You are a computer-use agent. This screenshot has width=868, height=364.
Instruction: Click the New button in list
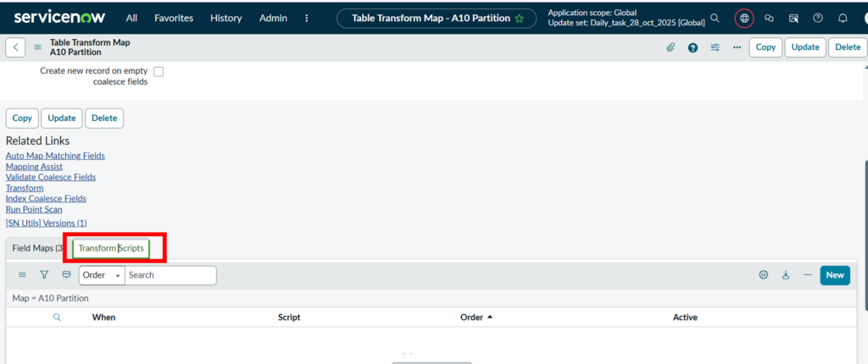[834, 275]
